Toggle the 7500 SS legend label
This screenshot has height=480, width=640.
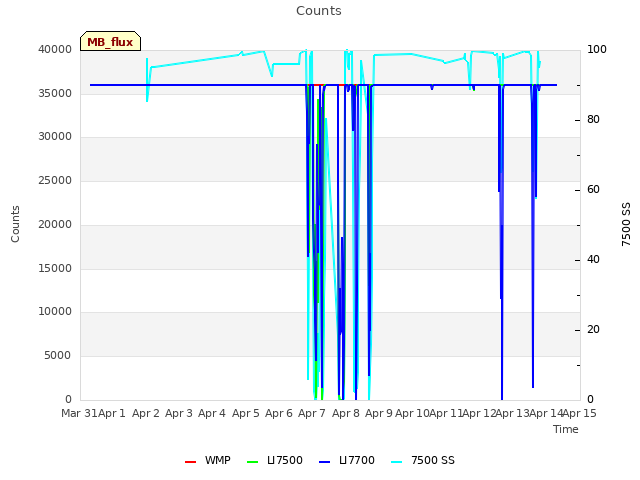pos(433,460)
